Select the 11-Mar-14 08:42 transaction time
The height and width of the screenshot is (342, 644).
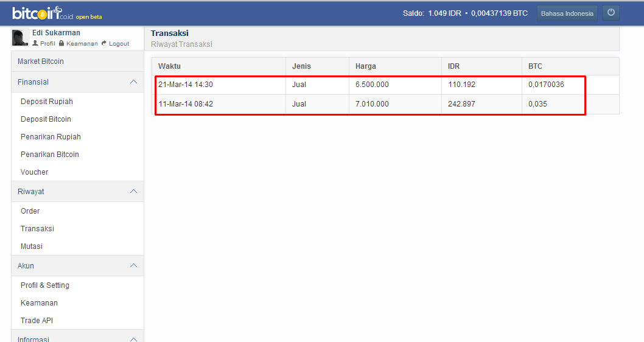click(x=186, y=104)
